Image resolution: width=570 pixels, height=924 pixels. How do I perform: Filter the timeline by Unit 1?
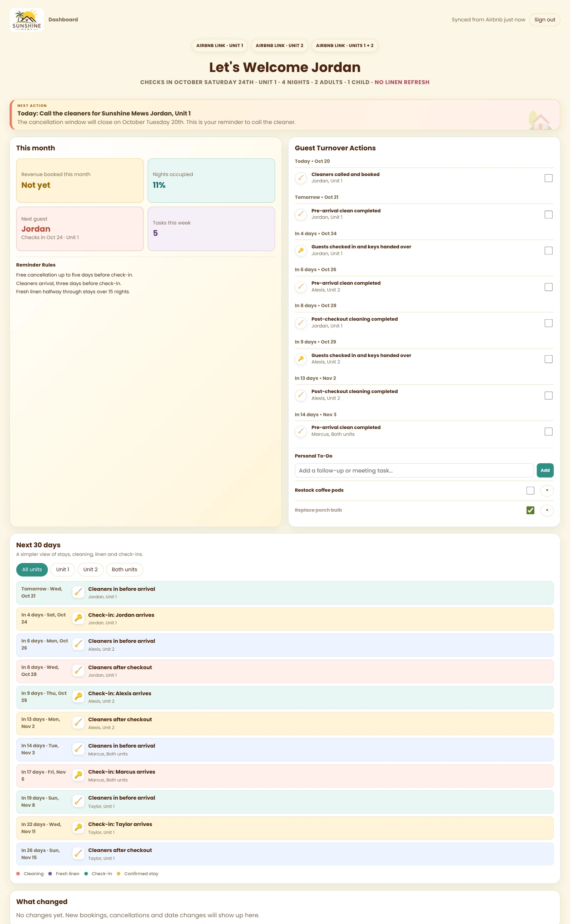[x=63, y=569]
